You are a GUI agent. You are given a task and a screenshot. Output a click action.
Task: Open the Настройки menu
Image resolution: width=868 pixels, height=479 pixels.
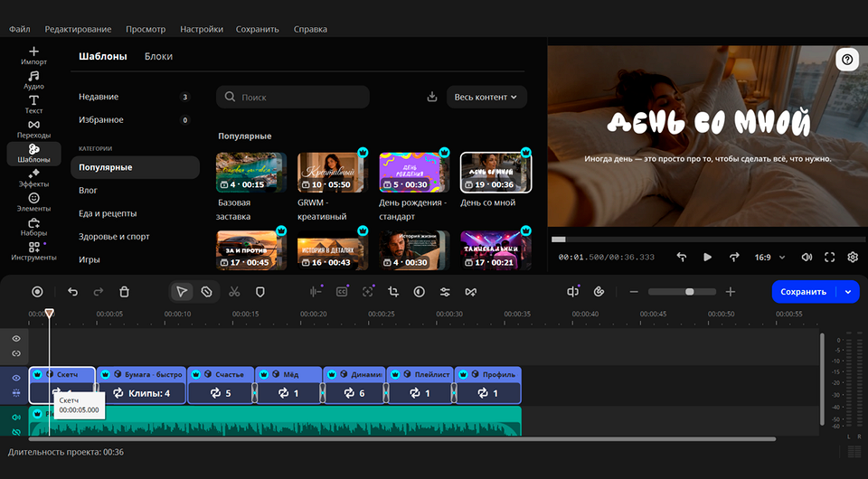pyautogui.click(x=202, y=29)
